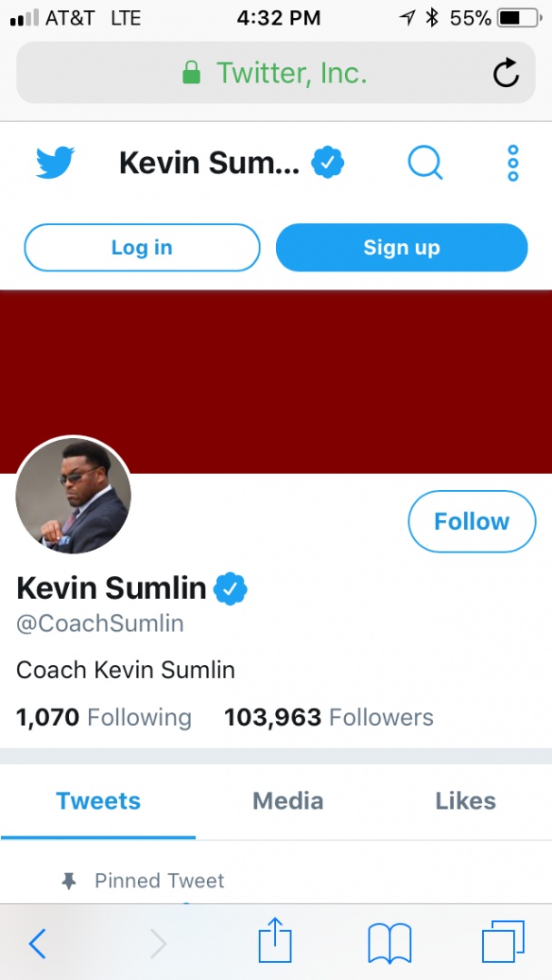Viewport: 552px width, 980px height.
Task: Switch to the Media tab
Action: point(288,801)
